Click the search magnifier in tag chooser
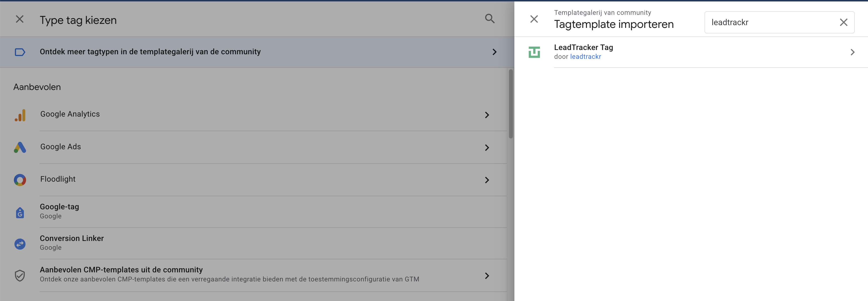This screenshot has width=868, height=301. (490, 19)
